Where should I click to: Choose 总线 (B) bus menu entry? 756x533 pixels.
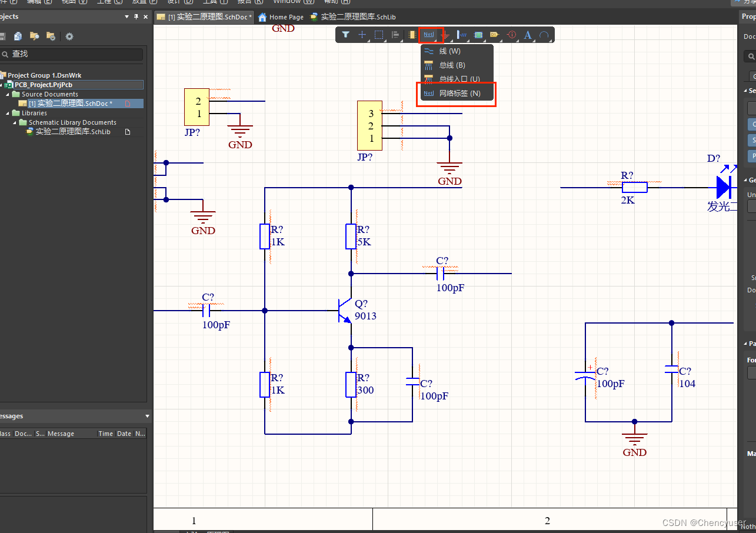(457, 65)
